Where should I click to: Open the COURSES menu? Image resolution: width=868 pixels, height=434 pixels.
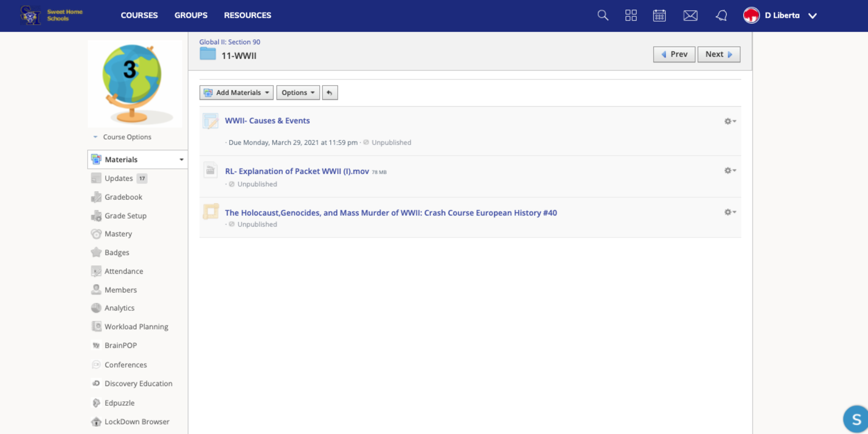[x=139, y=15]
